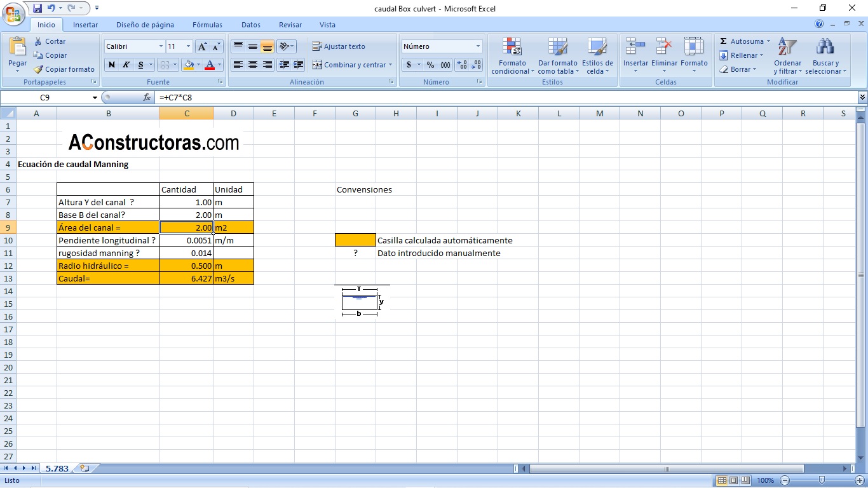Add new worksheet tab icon
This screenshot has height=488, width=868.
85,468
